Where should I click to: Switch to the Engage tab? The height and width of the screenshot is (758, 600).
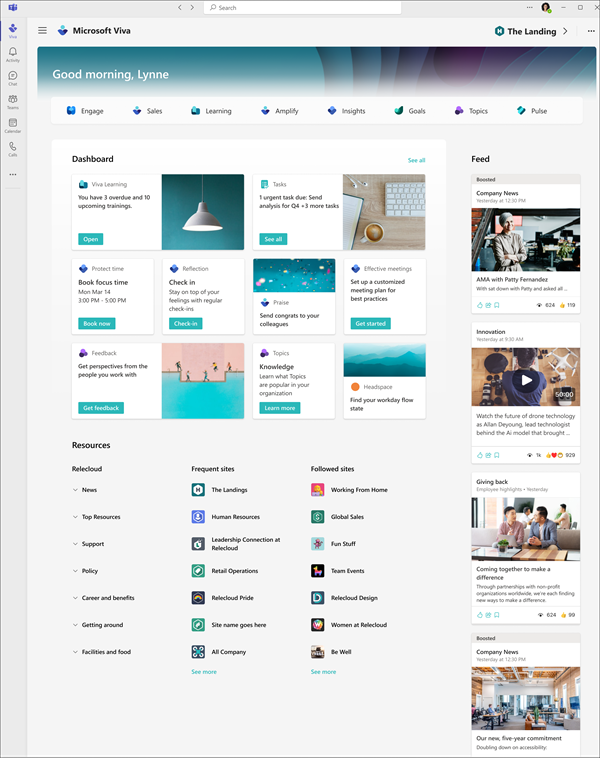(x=85, y=111)
